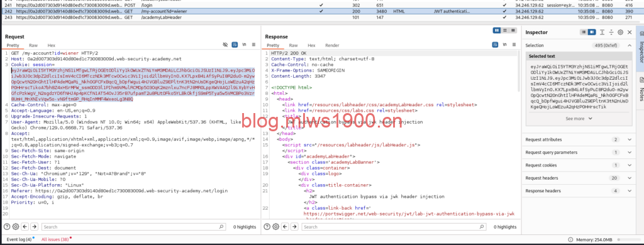Switch to Render tab in Response
Image resolution: width=644 pixels, height=245 pixels.
332,46
